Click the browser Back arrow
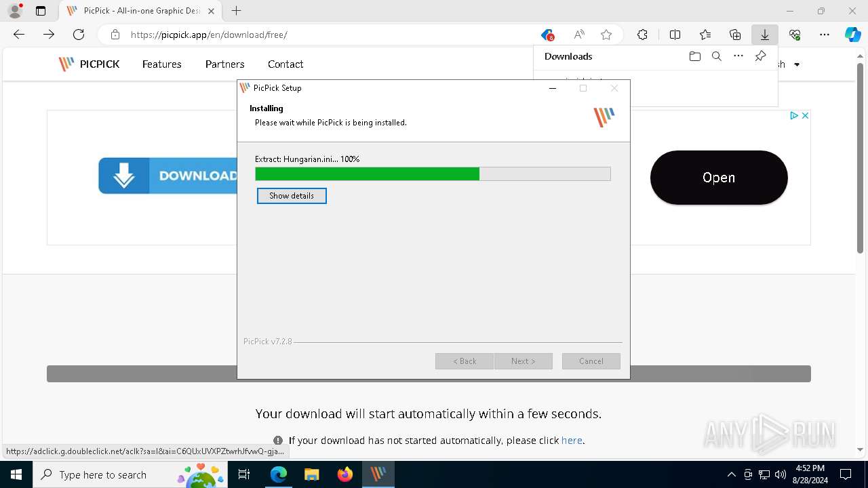The image size is (868, 488). (x=19, y=35)
